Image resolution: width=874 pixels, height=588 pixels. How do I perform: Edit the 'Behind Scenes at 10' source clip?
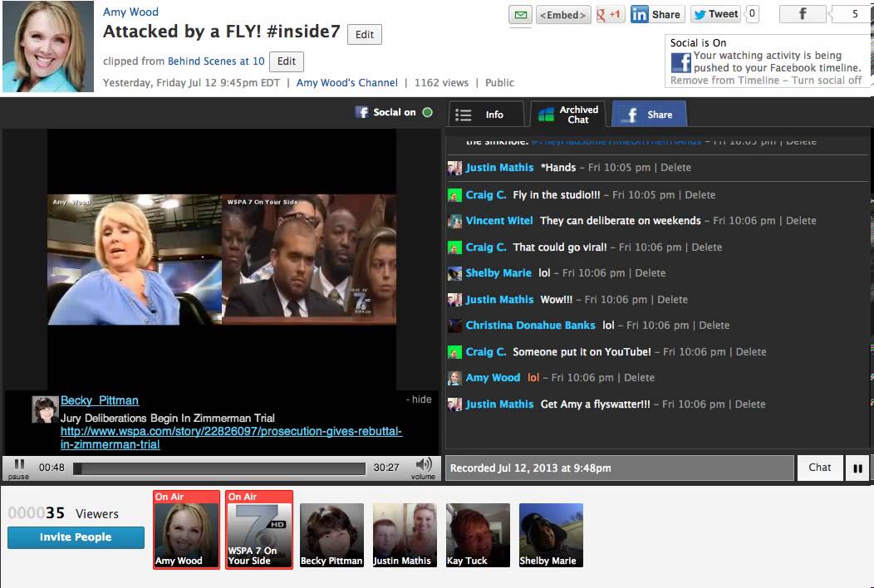click(287, 61)
